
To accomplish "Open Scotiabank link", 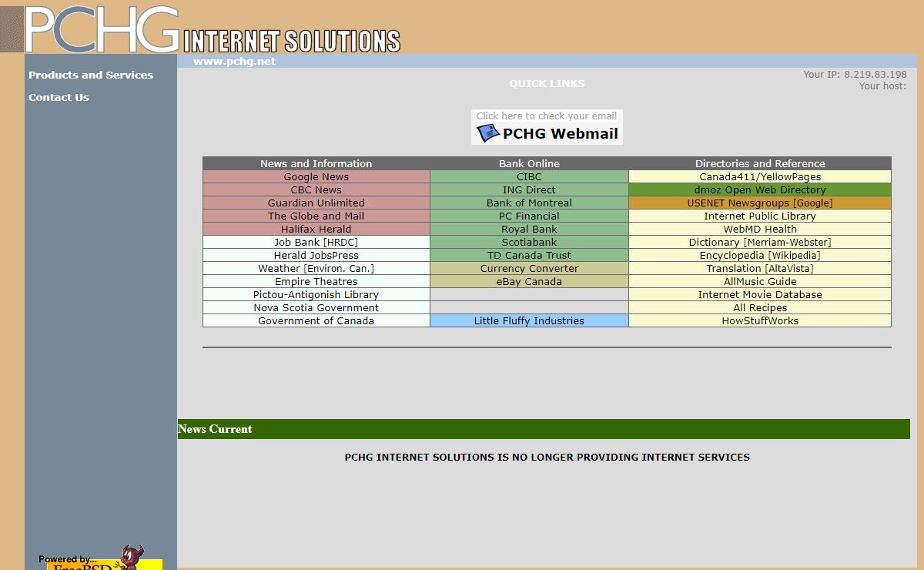I will coord(529,243).
